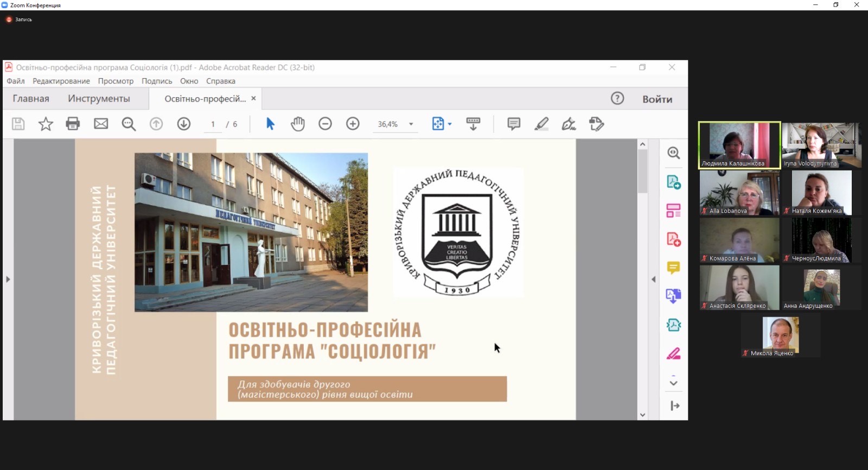Select Iryna Volodymyrivna video thumbnail
This screenshot has height=470, width=868.
coord(821,145)
